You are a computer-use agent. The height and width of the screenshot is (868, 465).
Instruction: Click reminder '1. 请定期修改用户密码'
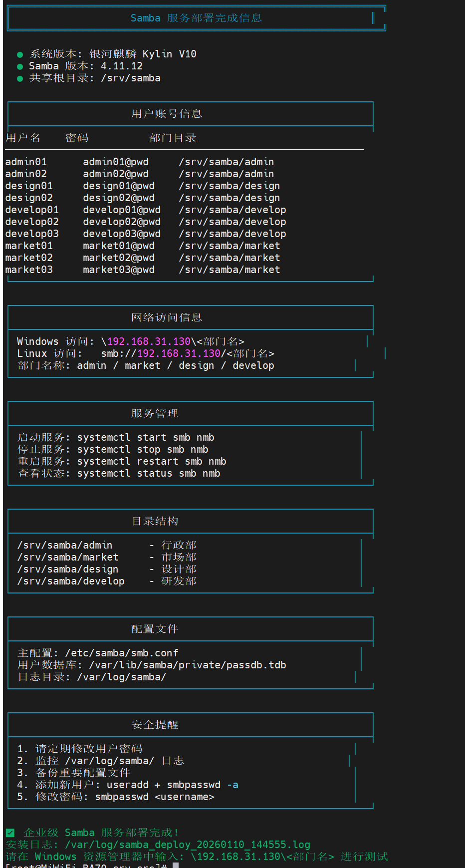pyautogui.click(x=80, y=749)
